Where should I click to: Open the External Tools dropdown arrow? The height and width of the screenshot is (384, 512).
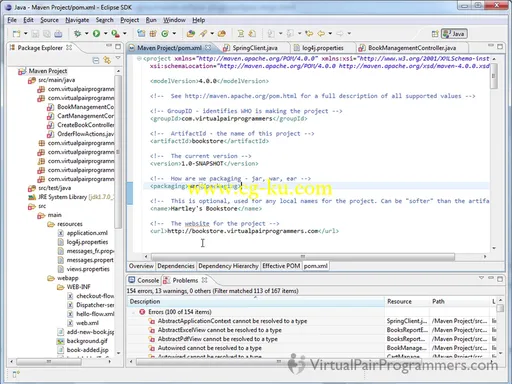(x=125, y=33)
